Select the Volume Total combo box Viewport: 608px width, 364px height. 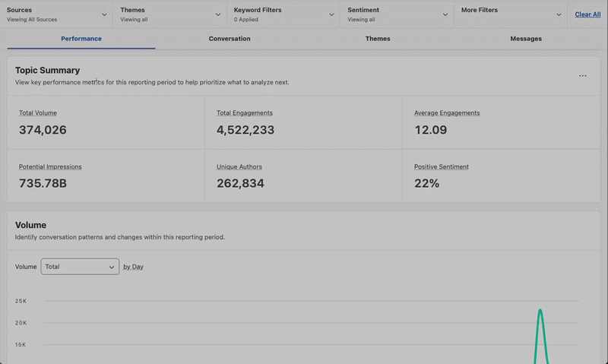[x=80, y=267]
